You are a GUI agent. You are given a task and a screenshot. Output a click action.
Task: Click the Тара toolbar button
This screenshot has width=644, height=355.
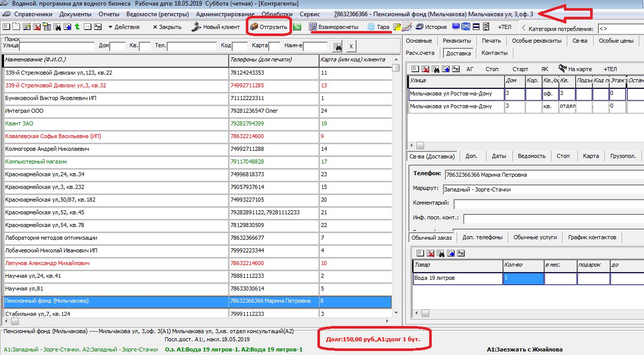(x=378, y=27)
